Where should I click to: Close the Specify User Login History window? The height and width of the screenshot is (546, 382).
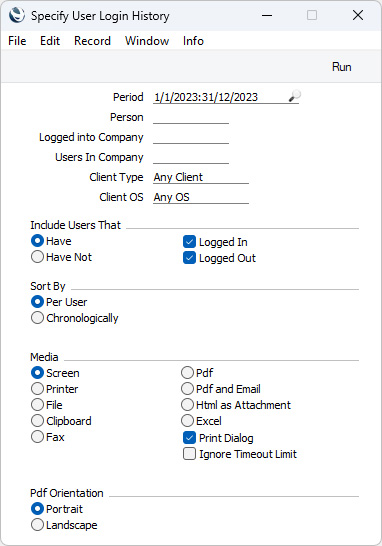358,15
